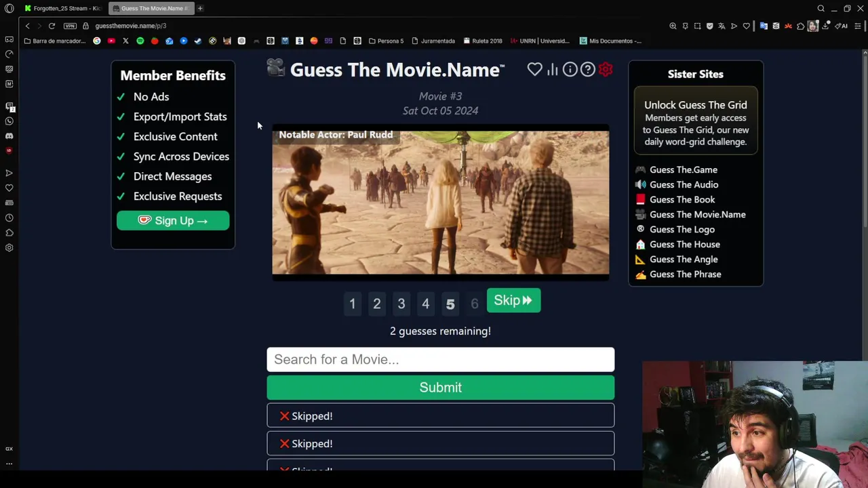Open the easy setup menu icon
The image size is (868, 488).
[x=858, y=26]
